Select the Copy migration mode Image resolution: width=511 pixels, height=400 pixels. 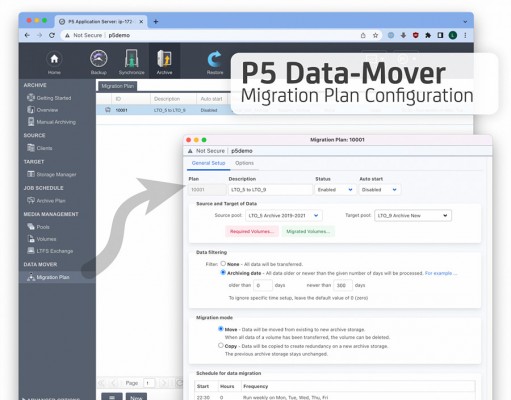(220, 345)
